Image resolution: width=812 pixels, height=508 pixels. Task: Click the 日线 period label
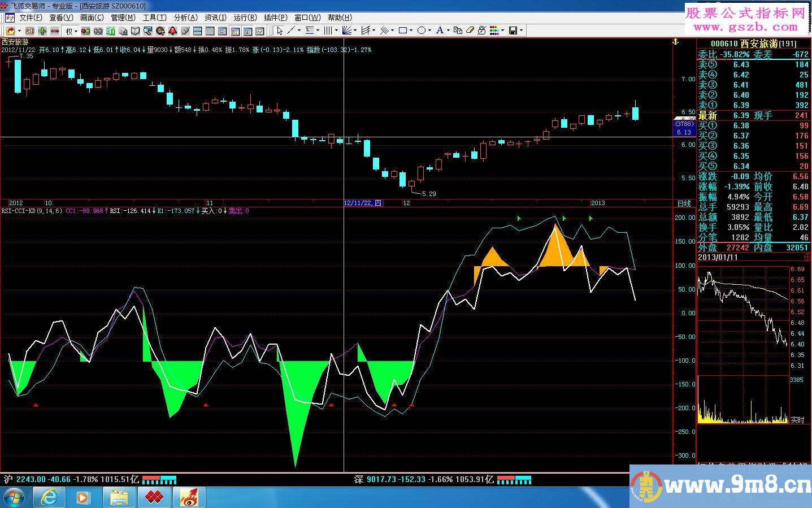tap(684, 203)
